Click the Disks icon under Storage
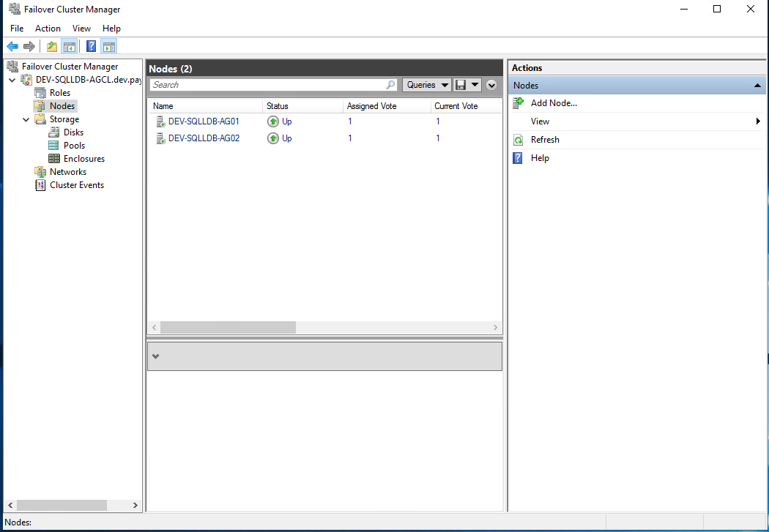The image size is (769, 532). click(54, 132)
